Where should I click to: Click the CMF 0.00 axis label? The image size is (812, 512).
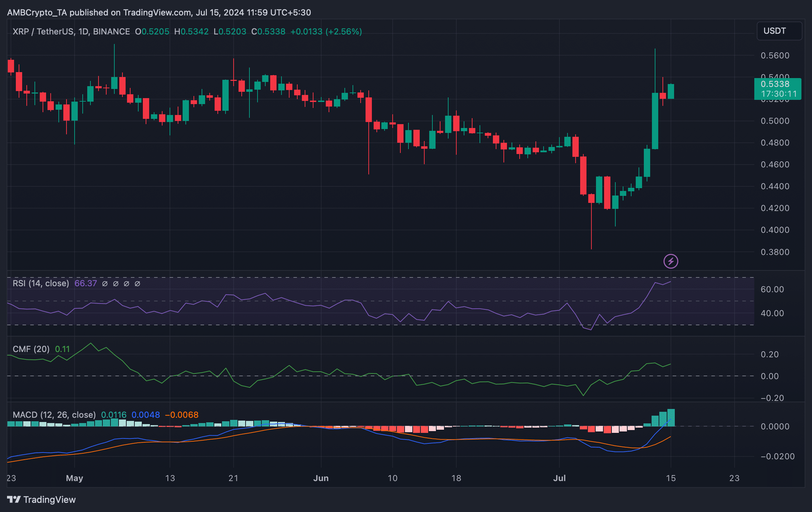click(769, 376)
